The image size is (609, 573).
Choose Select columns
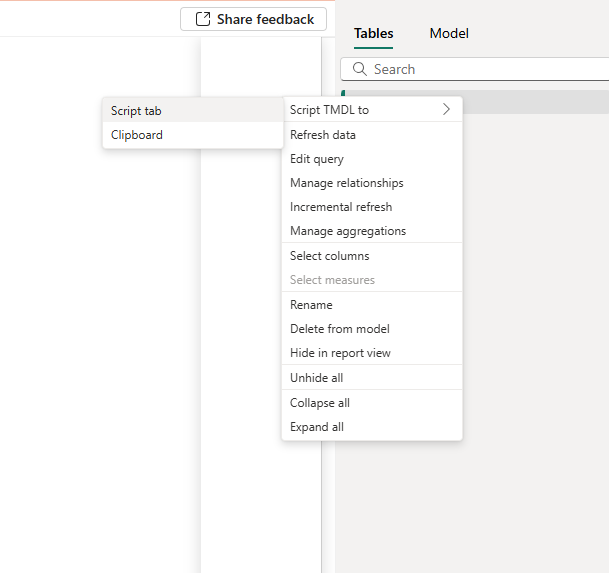(372, 256)
